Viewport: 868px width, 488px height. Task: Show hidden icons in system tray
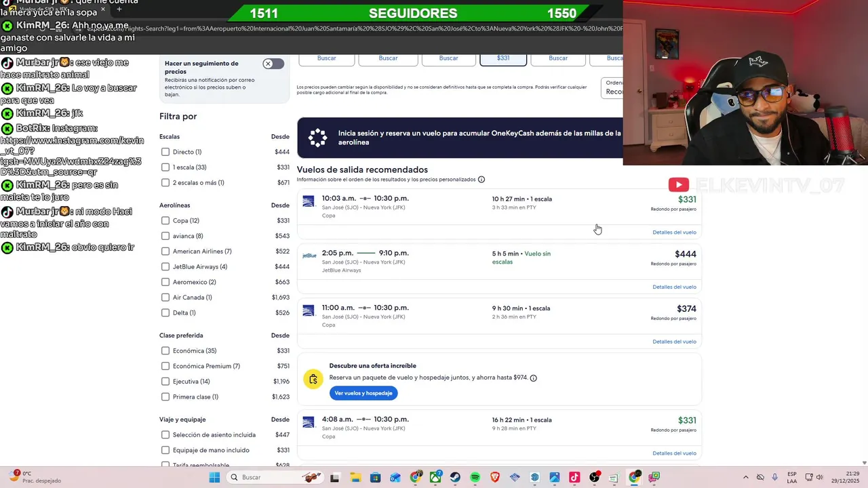tap(746, 477)
